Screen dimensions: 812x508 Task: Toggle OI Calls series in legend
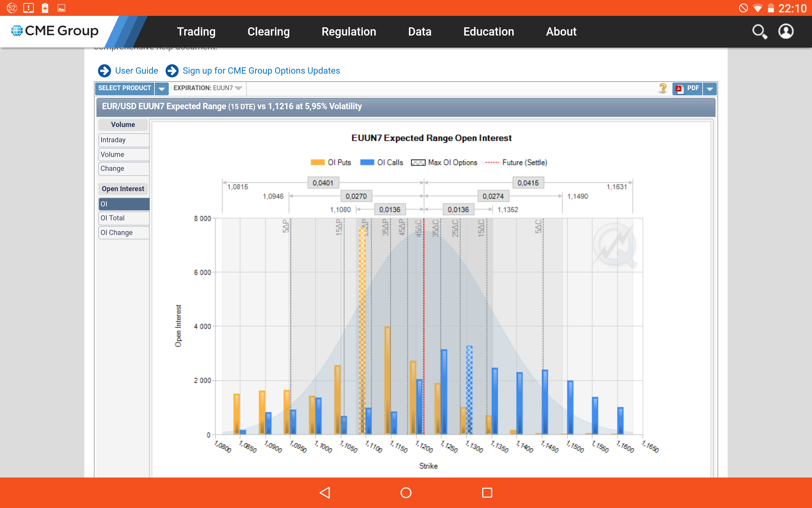click(382, 163)
